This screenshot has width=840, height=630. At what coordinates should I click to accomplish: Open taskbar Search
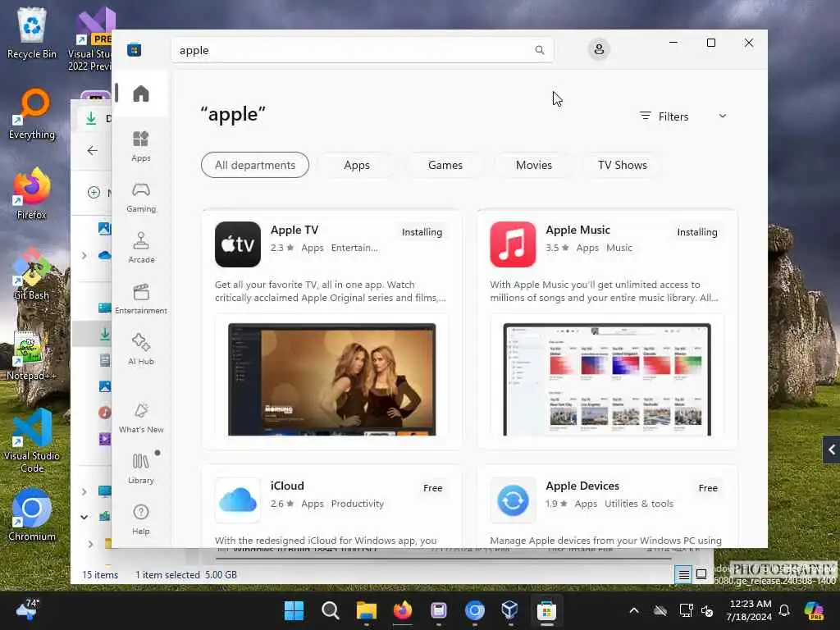tap(330, 610)
